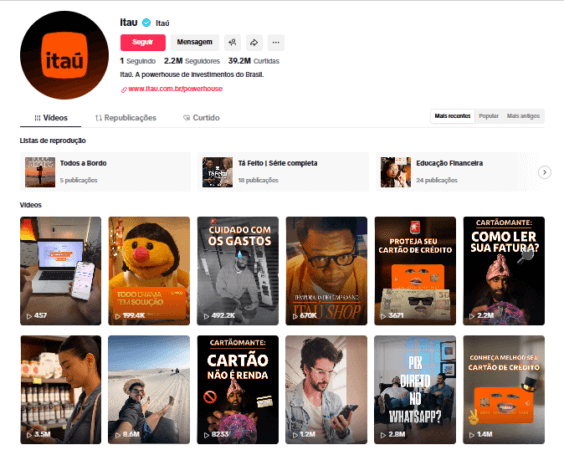Play the woman at store shelves video, 3.5M views

click(61, 390)
